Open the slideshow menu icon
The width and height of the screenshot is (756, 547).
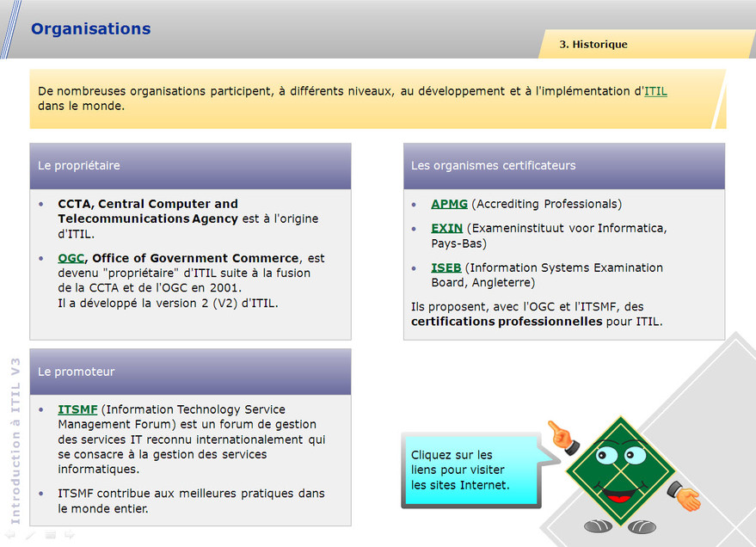(51, 535)
